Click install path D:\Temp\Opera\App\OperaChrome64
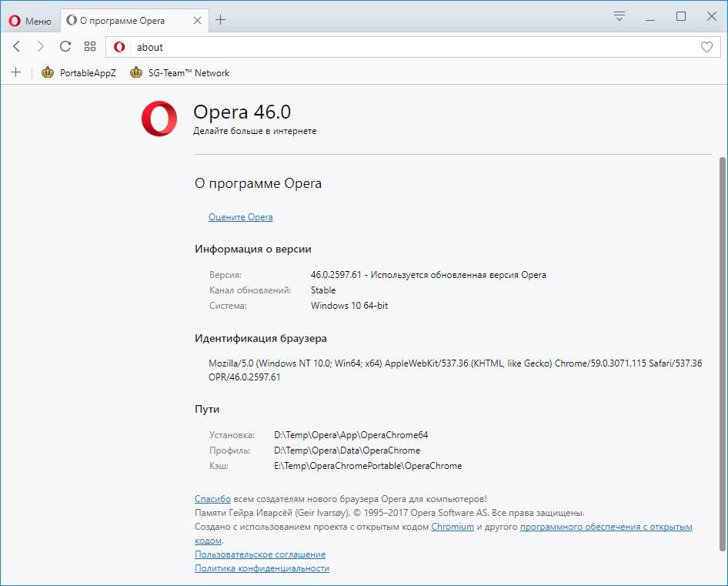728x586 pixels. click(351, 435)
